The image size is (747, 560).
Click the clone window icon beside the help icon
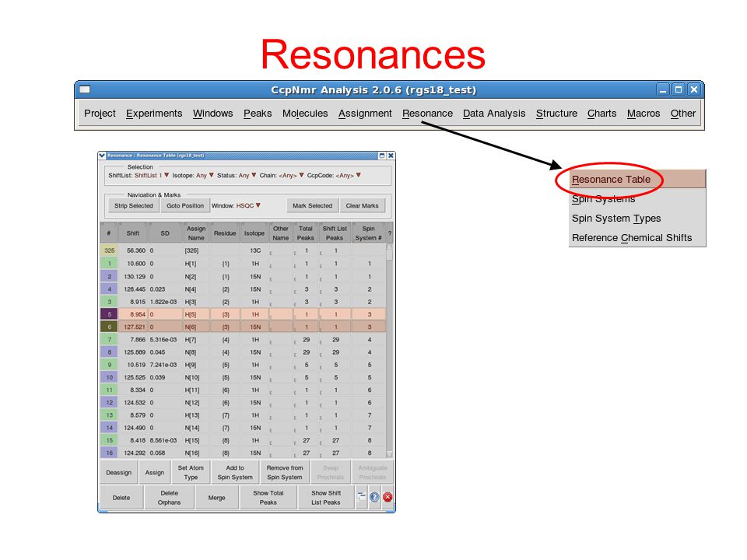[362, 497]
